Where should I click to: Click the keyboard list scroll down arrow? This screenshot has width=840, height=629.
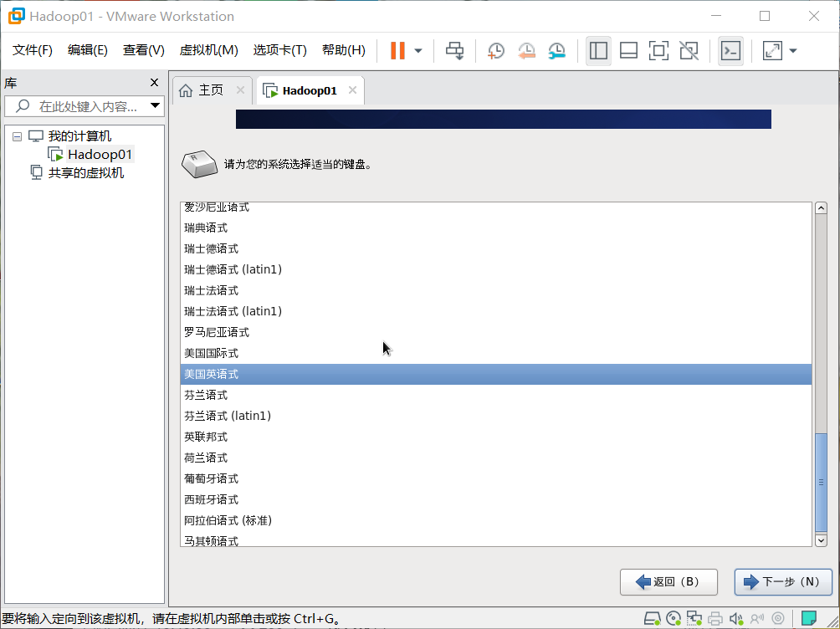pyautogui.click(x=821, y=540)
